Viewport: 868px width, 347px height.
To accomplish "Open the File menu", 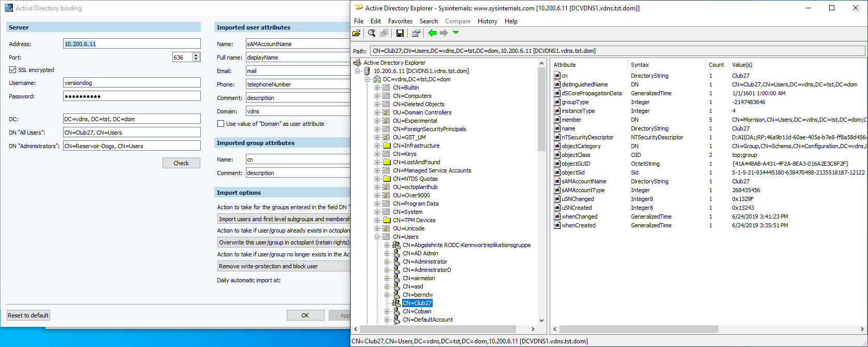I will click(359, 21).
